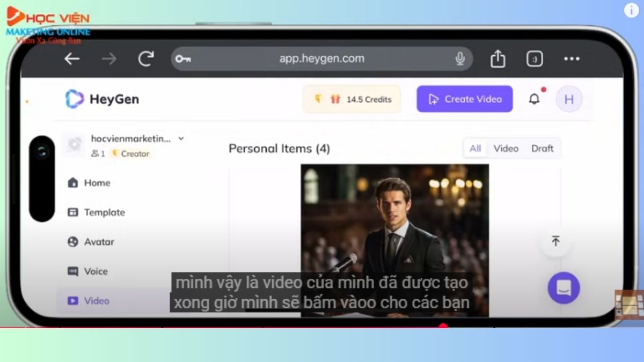Image resolution: width=644 pixels, height=362 pixels.
Task: Click the Creator plan badge
Action: [130, 153]
